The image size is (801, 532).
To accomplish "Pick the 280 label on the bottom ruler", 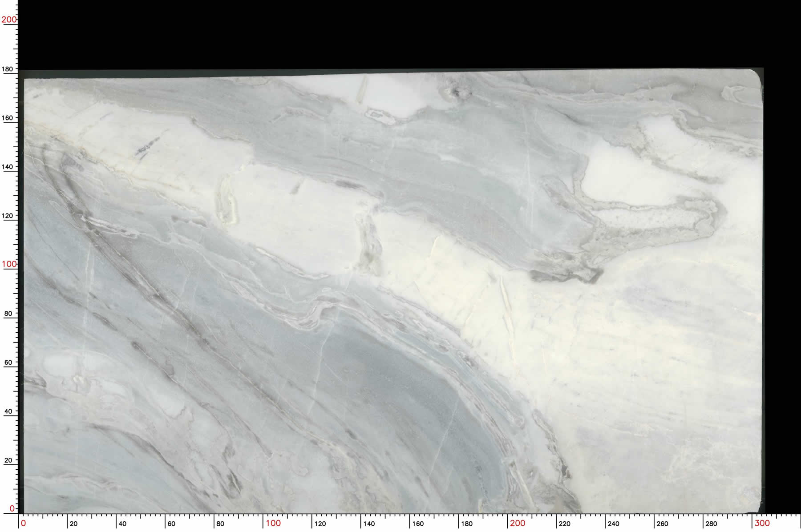I will coord(711,524).
